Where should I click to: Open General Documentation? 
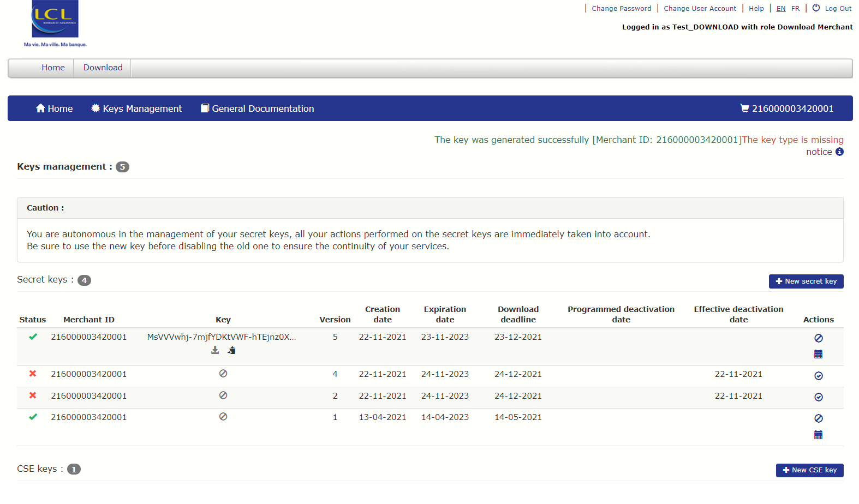tap(258, 109)
